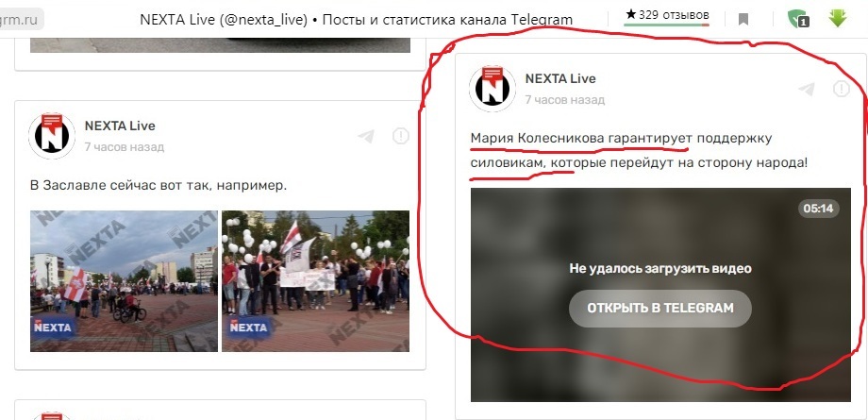Click the 05:14 video duration badge
The height and width of the screenshot is (420, 868).
[x=819, y=209]
